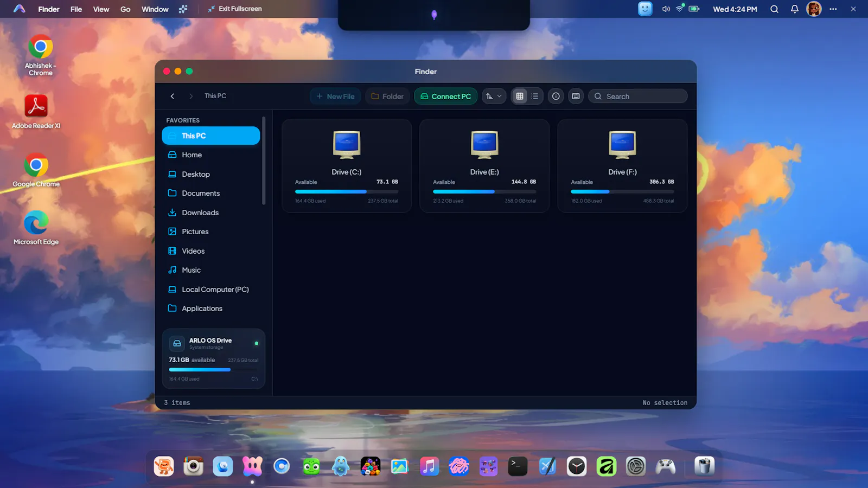The image size is (868, 488).
Task: Focus the Search field
Action: pyautogui.click(x=638, y=96)
